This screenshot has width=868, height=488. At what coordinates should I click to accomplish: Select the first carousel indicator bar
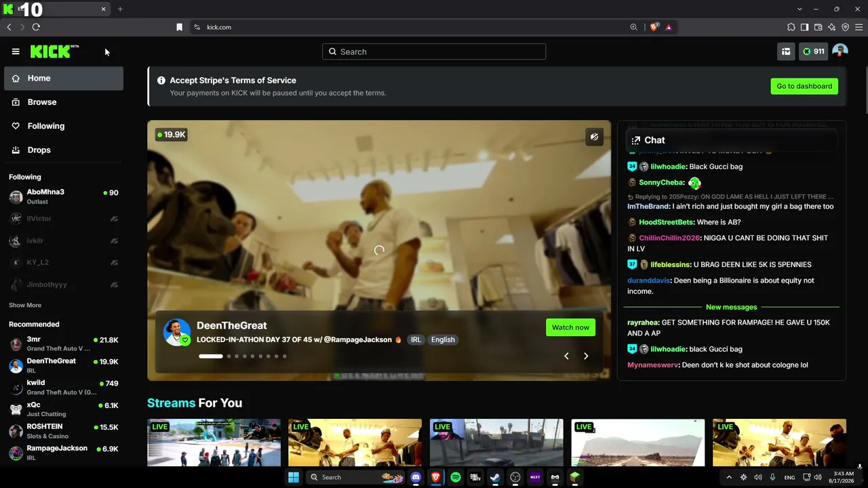[x=210, y=356]
